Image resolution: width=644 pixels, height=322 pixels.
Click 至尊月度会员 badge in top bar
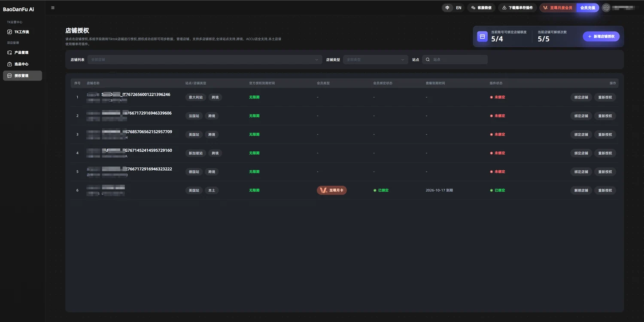click(558, 8)
